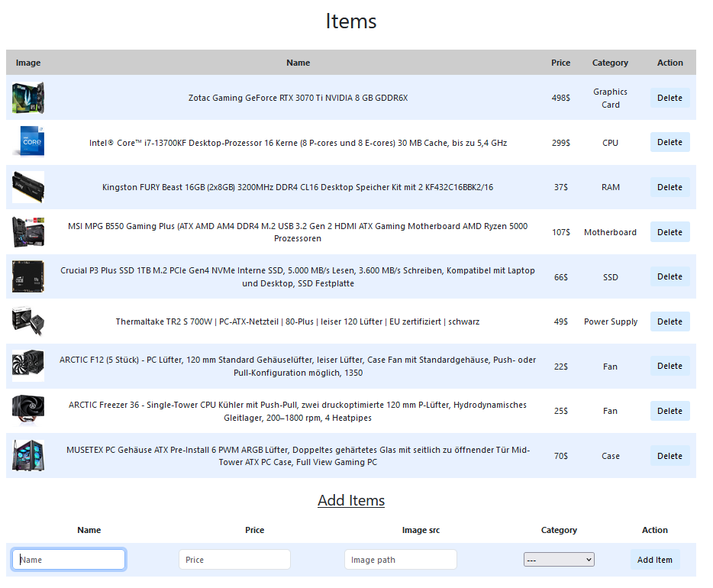Click the 49$ price cell
Viewport: 713px width, 588px height.
tap(560, 321)
